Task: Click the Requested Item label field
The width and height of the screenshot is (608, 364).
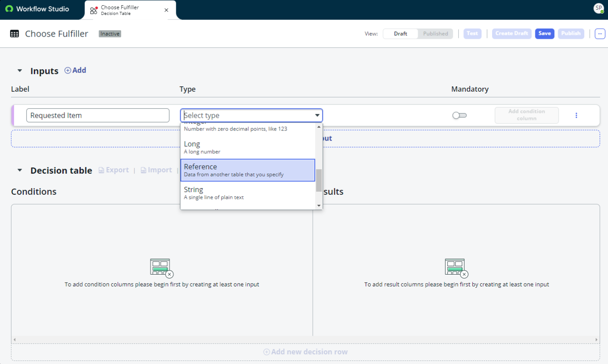Action: coord(98,115)
